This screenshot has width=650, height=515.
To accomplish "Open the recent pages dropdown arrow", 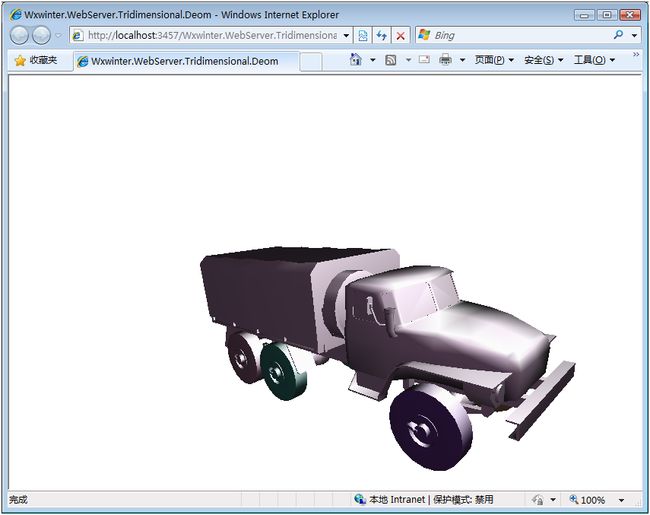I will [58, 36].
